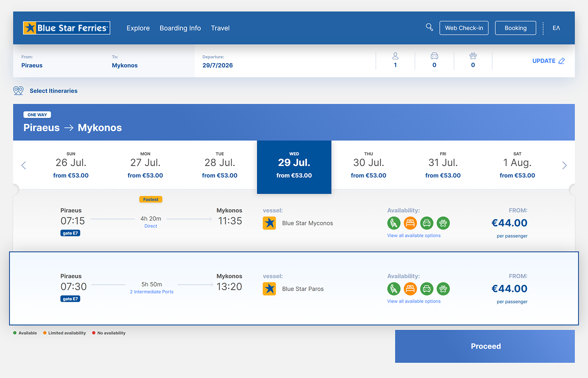This screenshot has height=378, width=588.
Task: Click pet paw icon for Blue Star Paros
Action: point(443,289)
